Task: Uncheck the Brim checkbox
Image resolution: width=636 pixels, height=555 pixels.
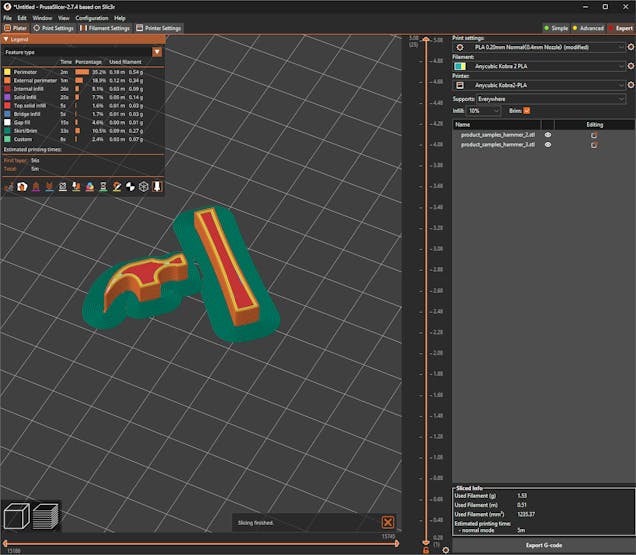Action: [527, 110]
